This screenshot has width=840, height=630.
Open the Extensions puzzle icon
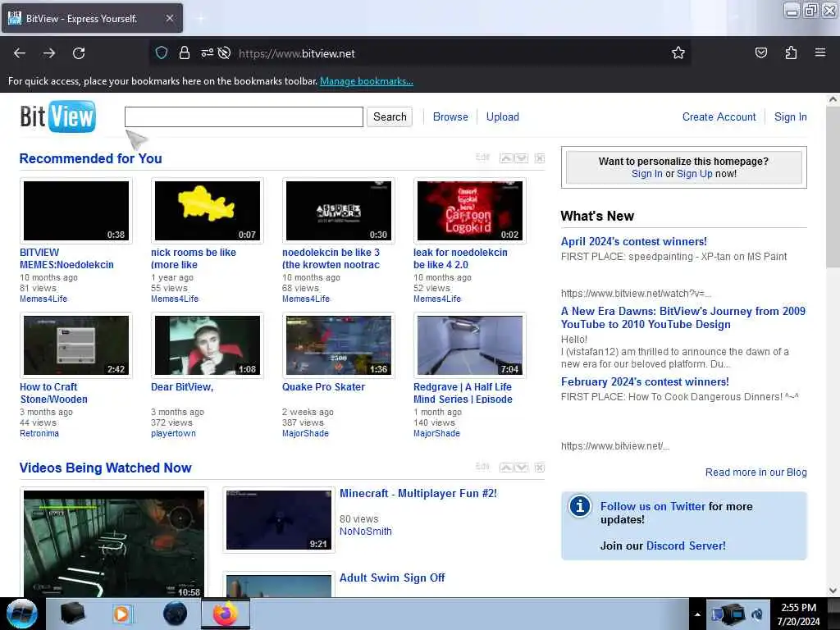pos(791,52)
